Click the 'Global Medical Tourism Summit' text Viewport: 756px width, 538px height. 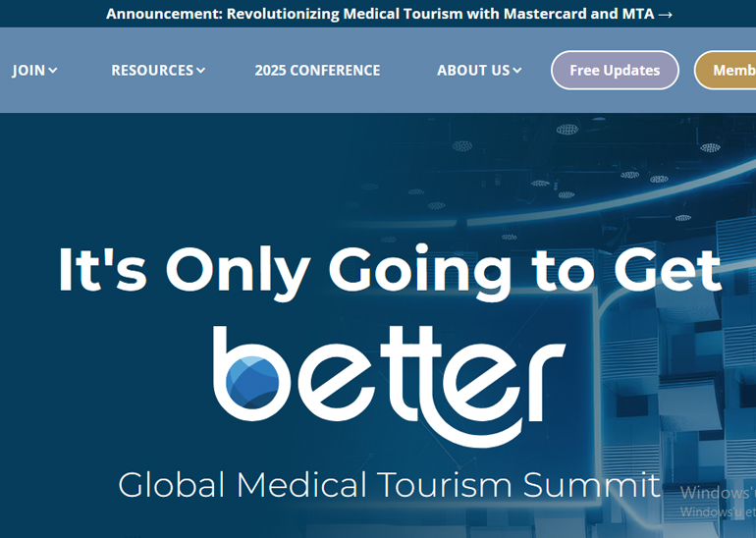click(389, 484)
